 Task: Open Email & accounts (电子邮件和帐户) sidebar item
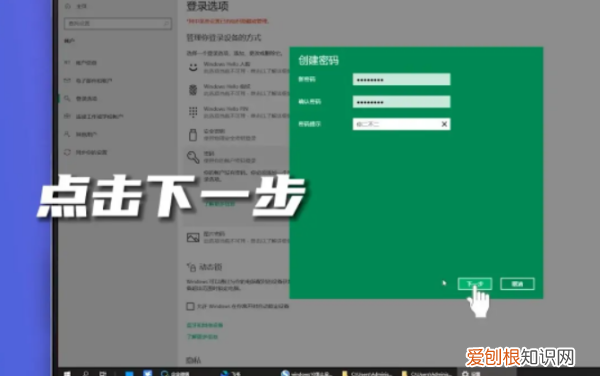(88, 81)
